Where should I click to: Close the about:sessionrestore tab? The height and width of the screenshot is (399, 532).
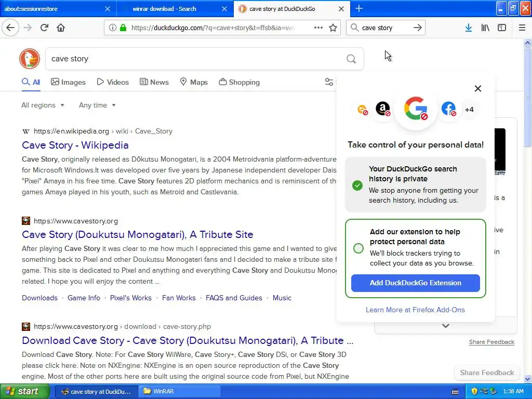click(107, 9)
